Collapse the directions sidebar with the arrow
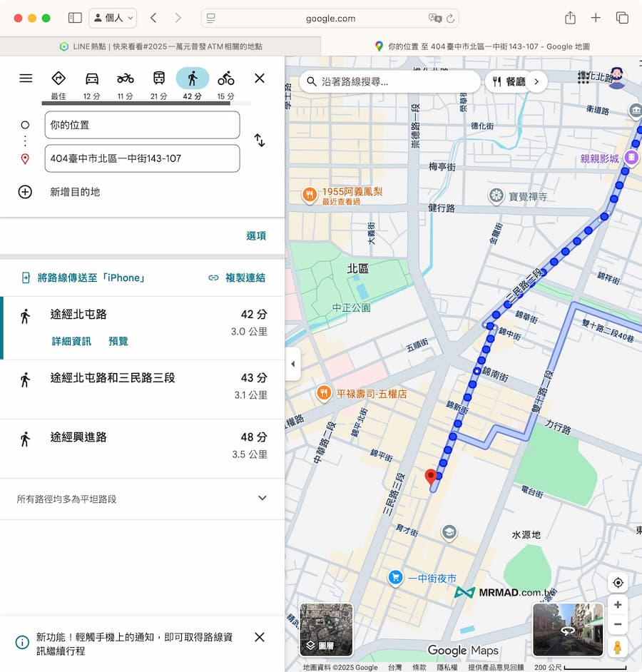 click(292, 364)
